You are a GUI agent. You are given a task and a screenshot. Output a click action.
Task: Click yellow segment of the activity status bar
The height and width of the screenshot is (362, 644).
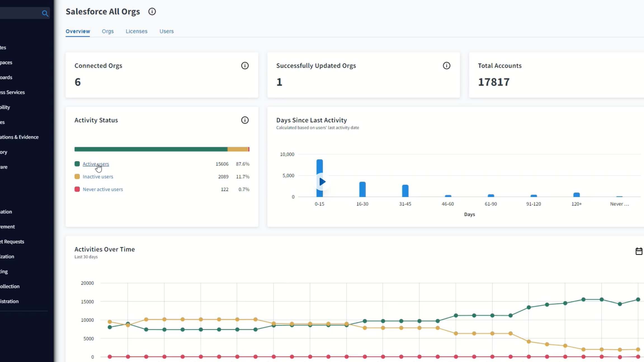(x=238, y=149)
